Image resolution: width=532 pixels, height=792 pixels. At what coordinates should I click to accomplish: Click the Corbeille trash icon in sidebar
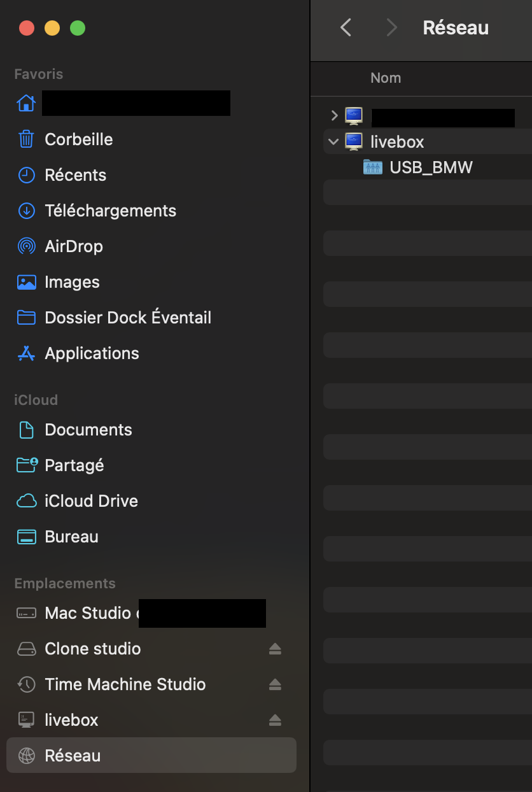click(26, 139)
